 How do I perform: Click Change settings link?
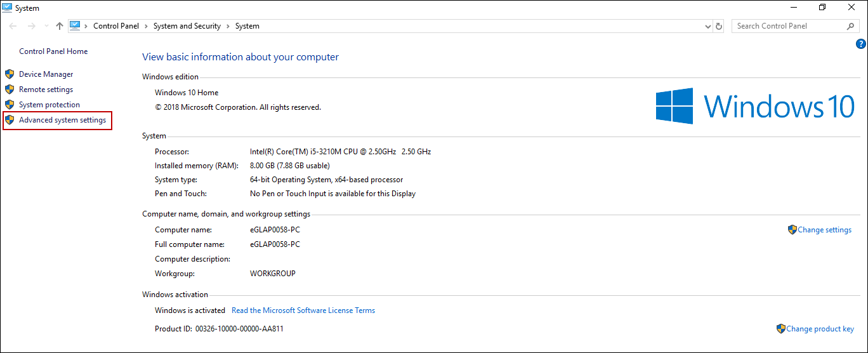[x=824, y=230]
